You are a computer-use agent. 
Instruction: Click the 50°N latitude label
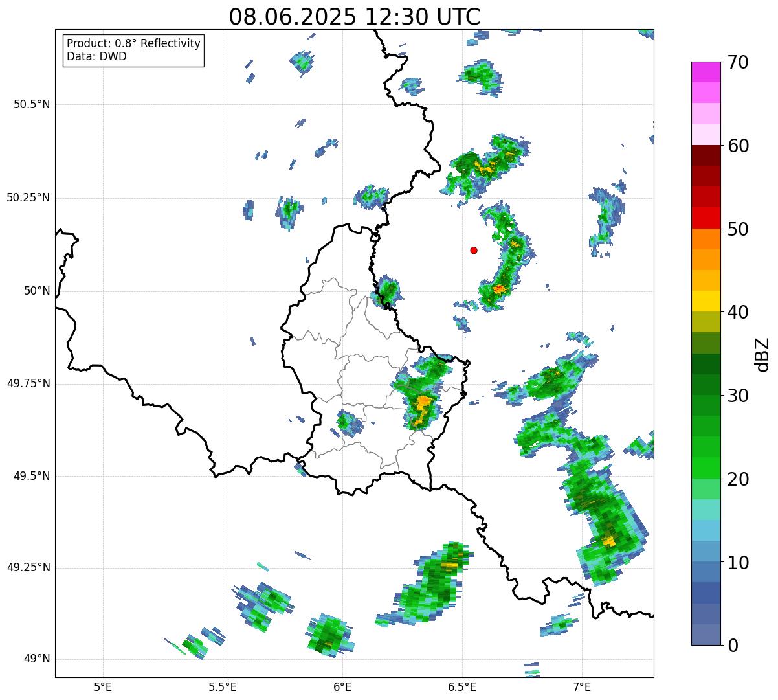point(37,291)
